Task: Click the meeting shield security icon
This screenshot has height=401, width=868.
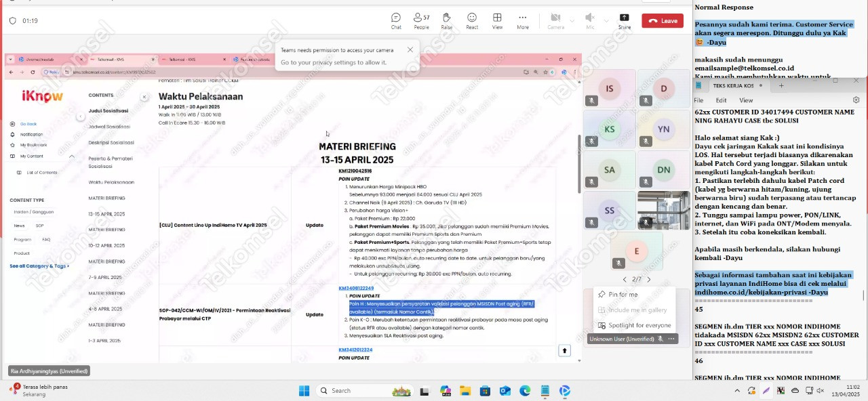Action: (12, 21)
